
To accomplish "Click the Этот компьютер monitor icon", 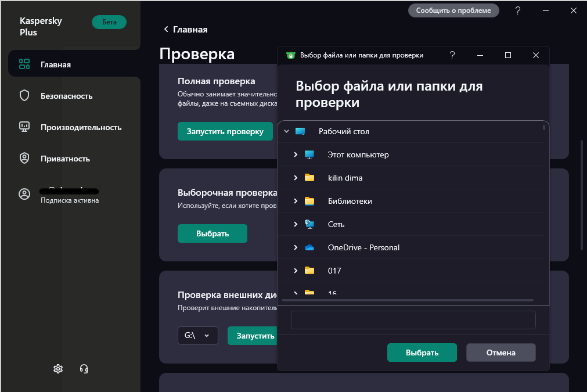I will point(309,154).
